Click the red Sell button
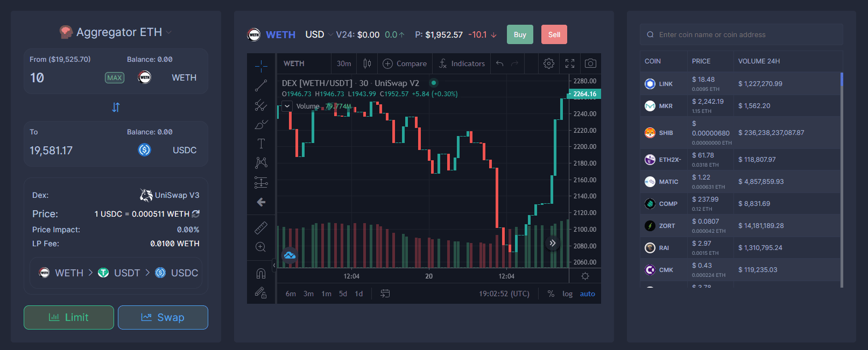Viewport: 868px width, 350px height. click(554, 34)
